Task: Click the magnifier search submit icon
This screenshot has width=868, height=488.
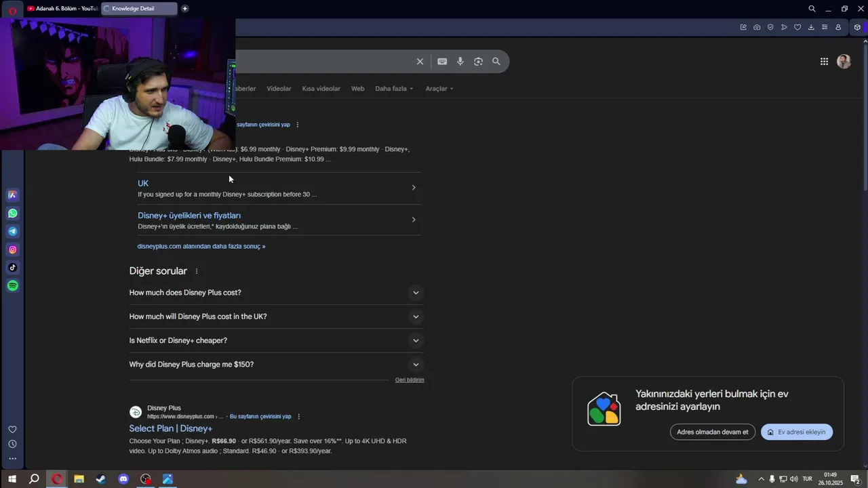Action: point(496,62)
